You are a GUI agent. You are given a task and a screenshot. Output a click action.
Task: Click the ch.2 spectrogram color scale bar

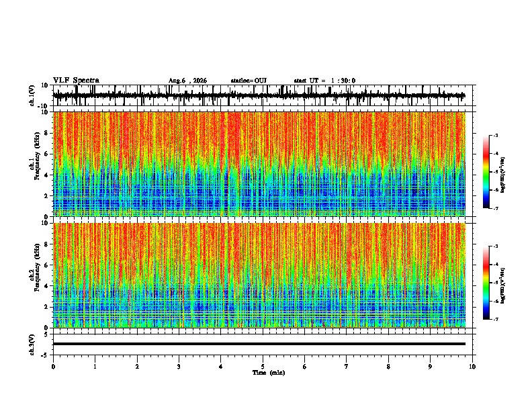486,283
